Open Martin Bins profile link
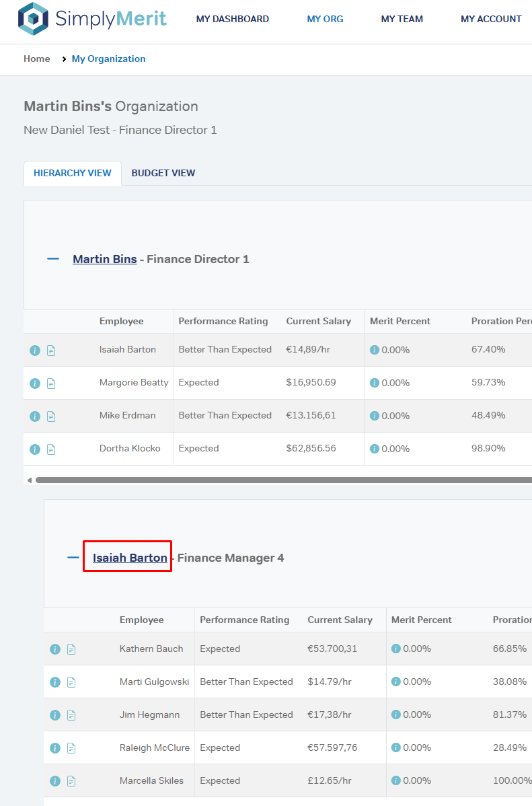Image resolution: width=532 pixels, height=806 pixels. pos(105,259)
